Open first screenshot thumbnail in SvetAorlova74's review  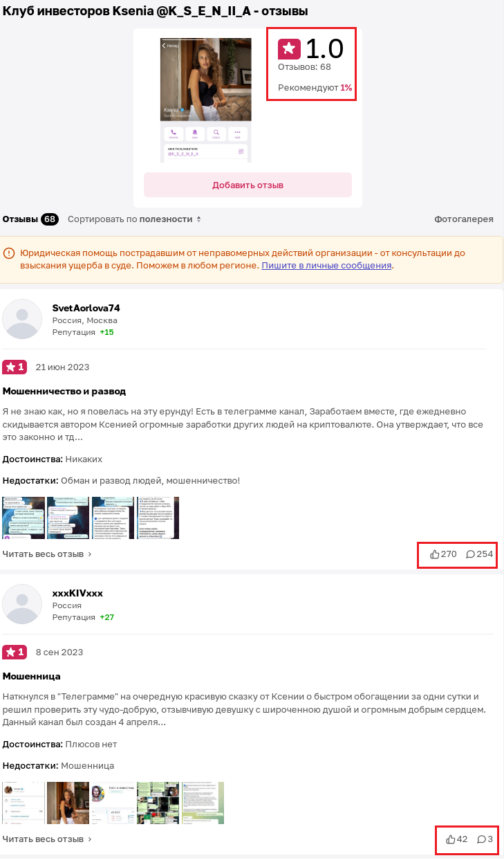[x=24, y=518]
